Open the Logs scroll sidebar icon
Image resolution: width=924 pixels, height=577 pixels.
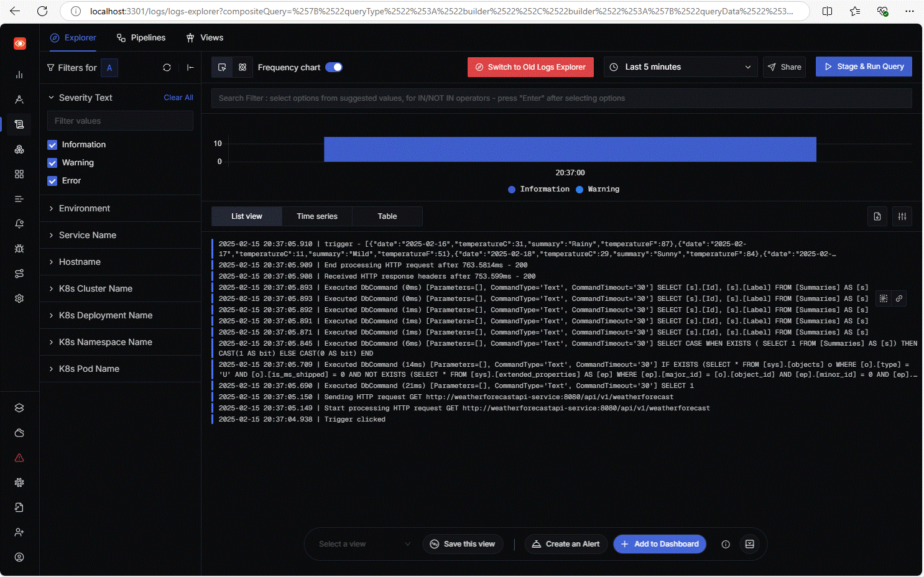point(19,124)
